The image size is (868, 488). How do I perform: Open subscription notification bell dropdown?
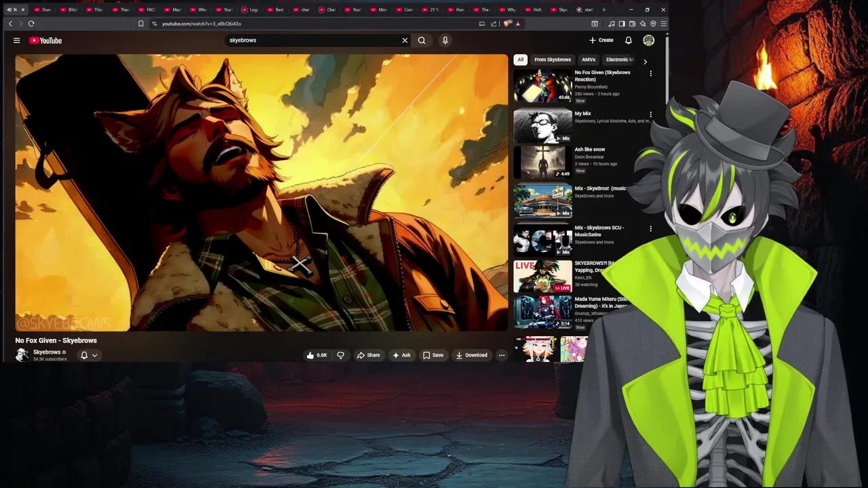pos(90,355)
